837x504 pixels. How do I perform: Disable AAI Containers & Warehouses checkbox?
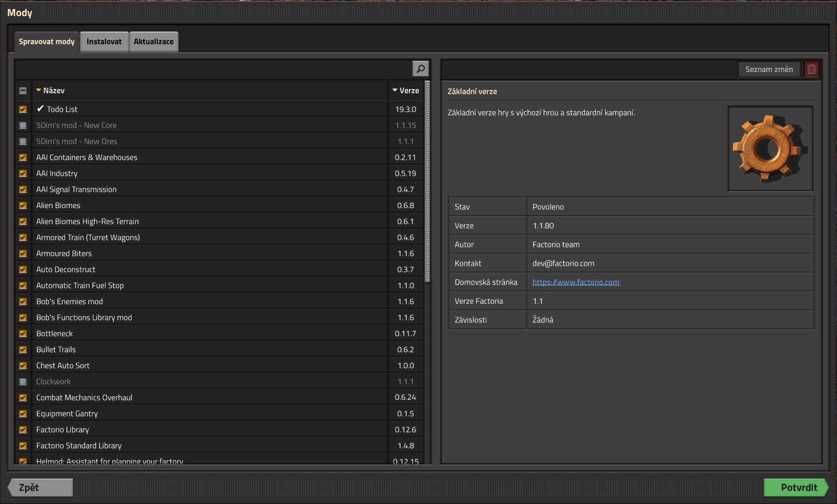pyautogui.click(x=23, y=157)
